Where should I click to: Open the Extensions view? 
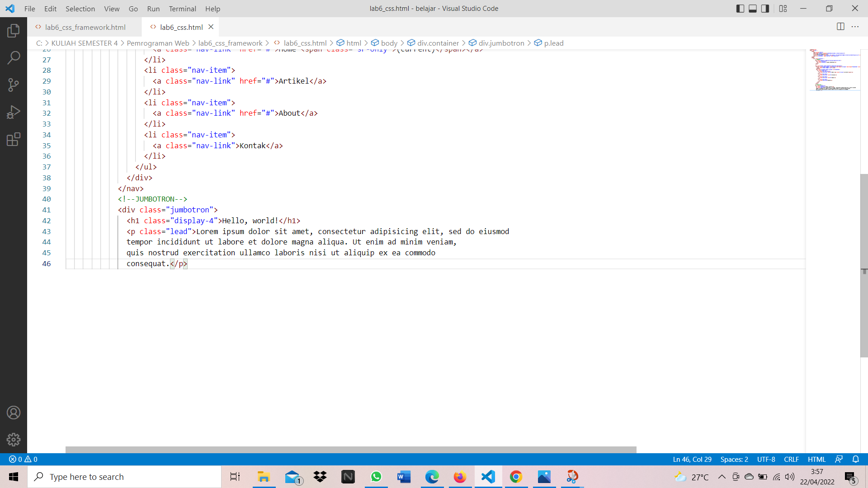[x=13, y=139]
